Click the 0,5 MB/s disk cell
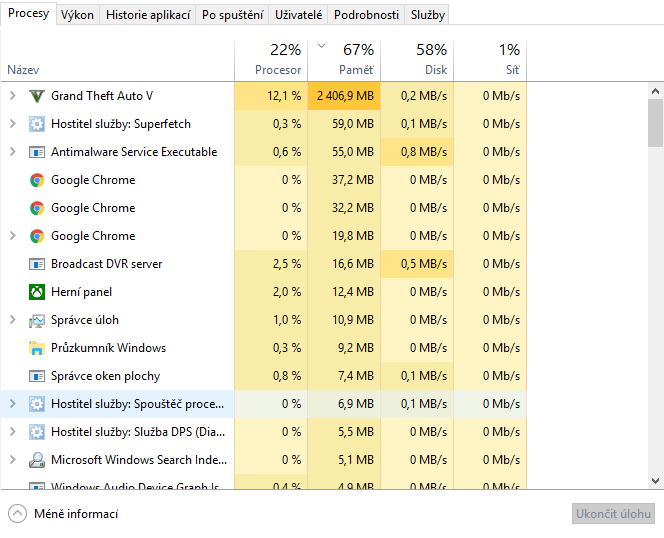 [x=417, y=263]
